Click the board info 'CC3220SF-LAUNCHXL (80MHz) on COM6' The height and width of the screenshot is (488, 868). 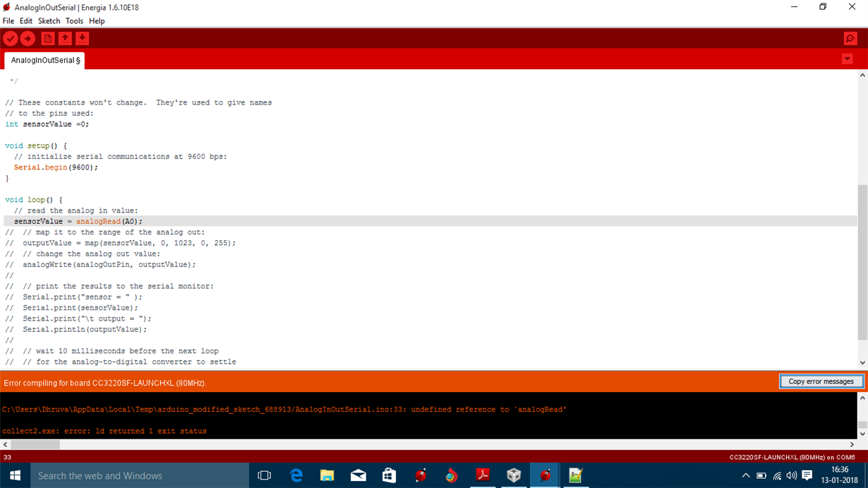pos(792,458)
